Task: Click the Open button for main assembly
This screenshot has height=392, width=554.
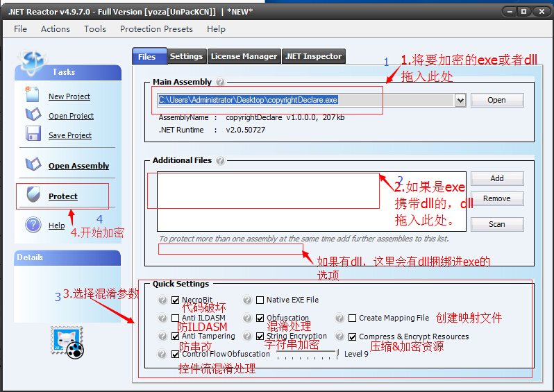Action: [496, 101]
